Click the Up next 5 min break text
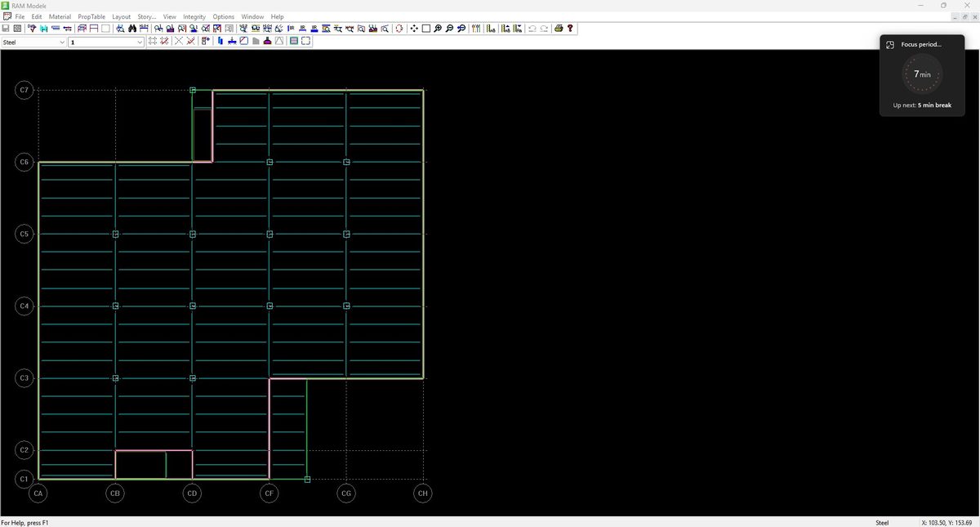 [921, 105]
